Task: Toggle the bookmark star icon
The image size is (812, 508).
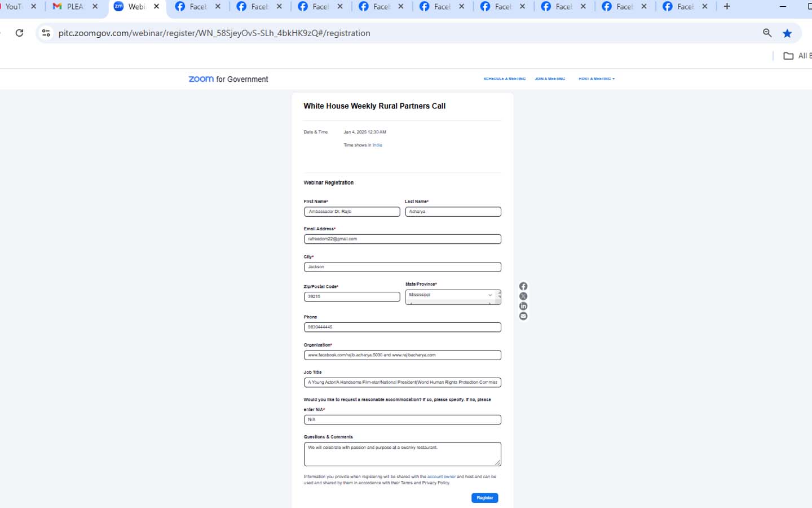Action: 787,33
